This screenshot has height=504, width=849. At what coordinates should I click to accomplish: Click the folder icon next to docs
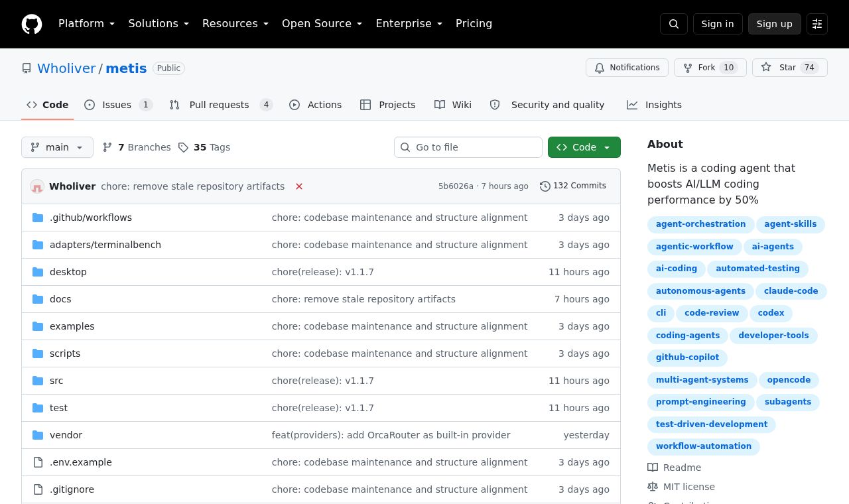click(38, 299)
